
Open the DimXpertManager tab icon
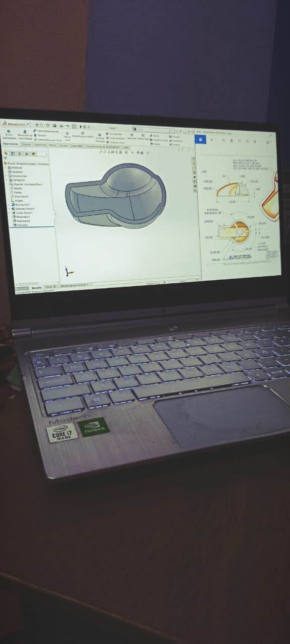[x=27, y=154]
